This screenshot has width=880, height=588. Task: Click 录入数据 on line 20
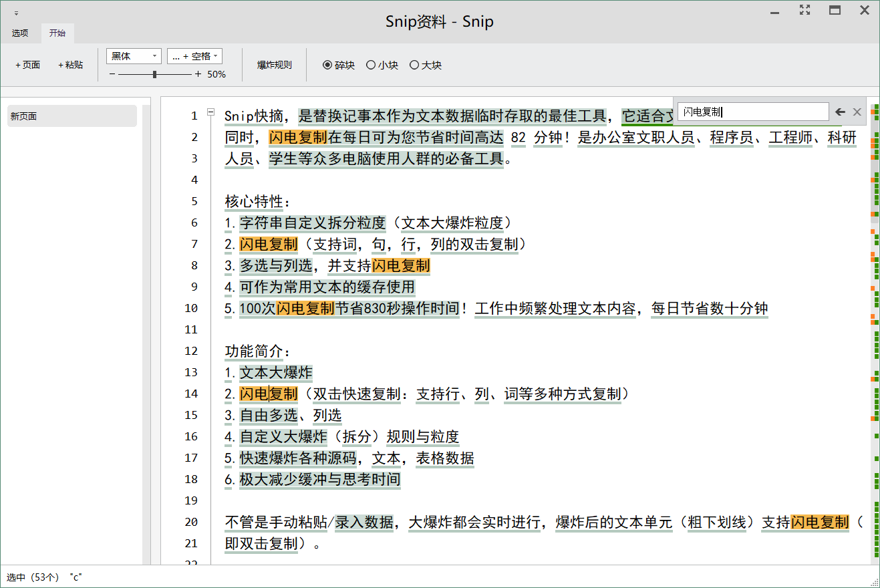coord(364,522)
